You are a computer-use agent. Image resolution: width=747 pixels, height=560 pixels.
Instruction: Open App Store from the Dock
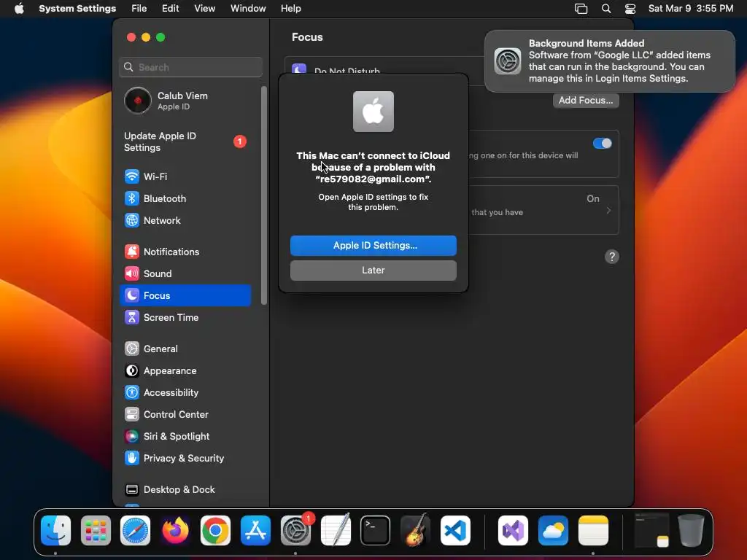coord(255,531)
